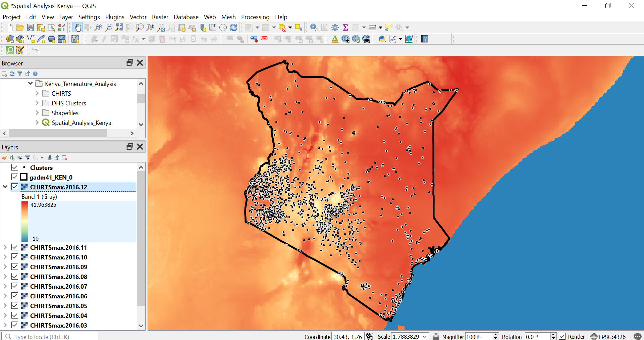Click the New GeoPackage Layer icon
Viewport: 644px width, 340px height.
pos(20,39)
